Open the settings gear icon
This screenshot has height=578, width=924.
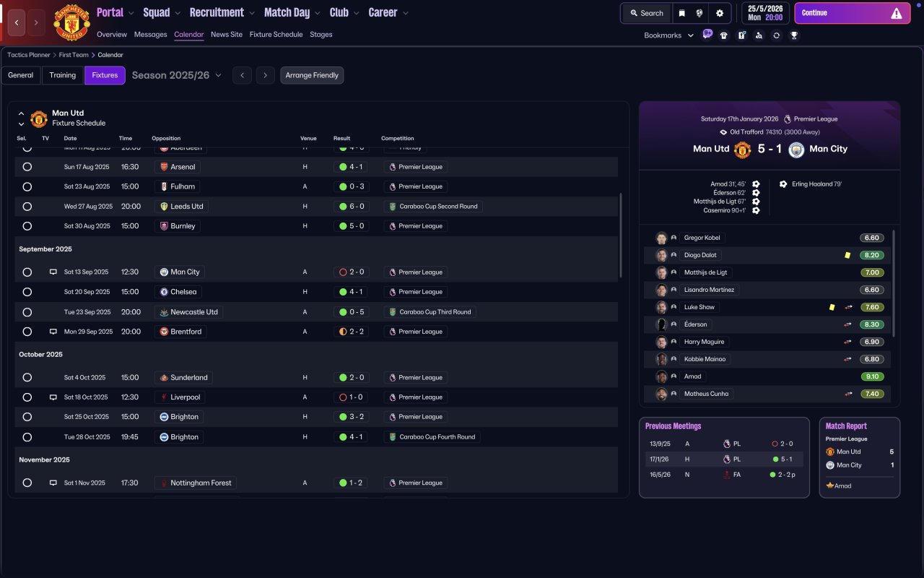[720, 13]
